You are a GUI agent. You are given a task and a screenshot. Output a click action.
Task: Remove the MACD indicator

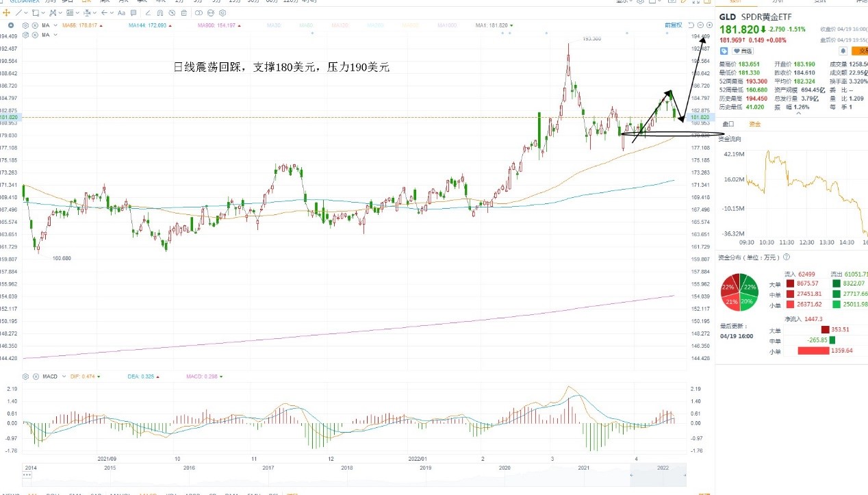[x=35, y=377]
